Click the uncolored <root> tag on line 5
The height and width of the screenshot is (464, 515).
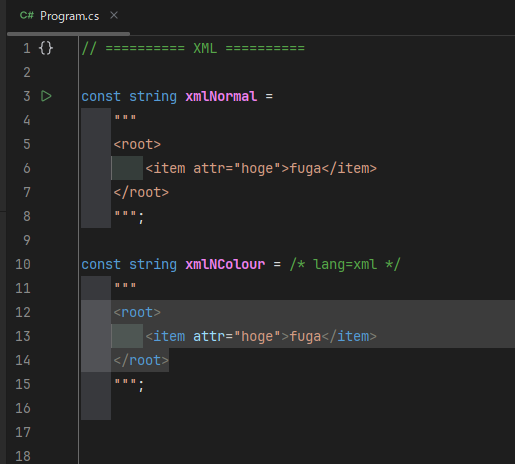[x=137, y=144]
